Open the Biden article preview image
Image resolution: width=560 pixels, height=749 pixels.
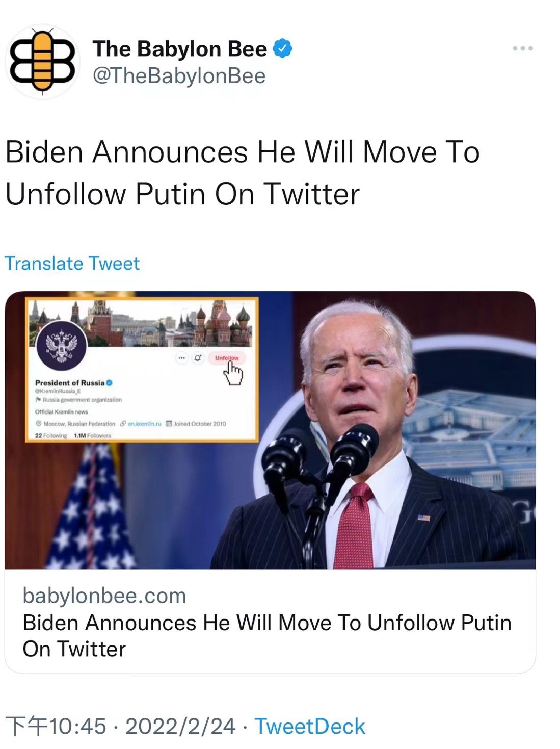[x=270, y=430]
